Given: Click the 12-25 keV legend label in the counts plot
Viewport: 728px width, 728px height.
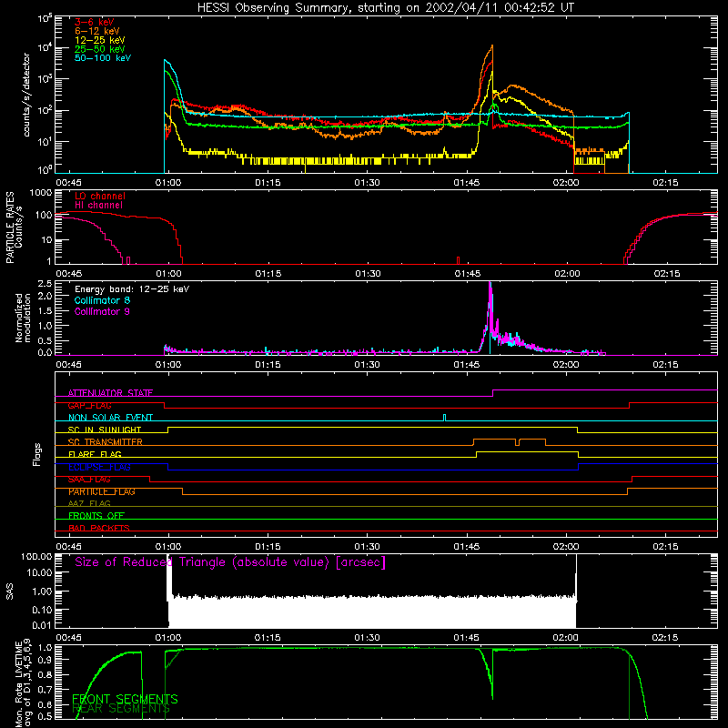Looking at the screenshot, I should pos(100,40).
